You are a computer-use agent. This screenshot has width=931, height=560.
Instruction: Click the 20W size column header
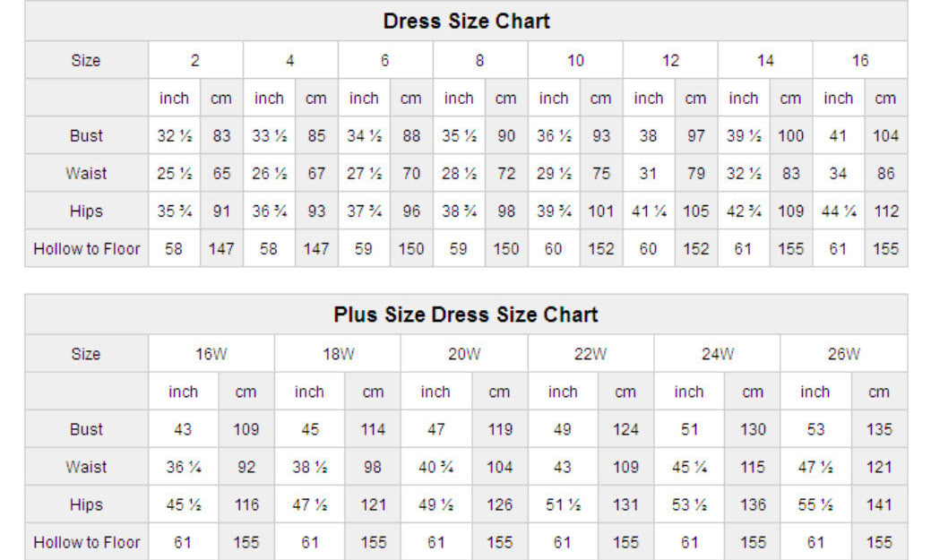coord(464,354)
